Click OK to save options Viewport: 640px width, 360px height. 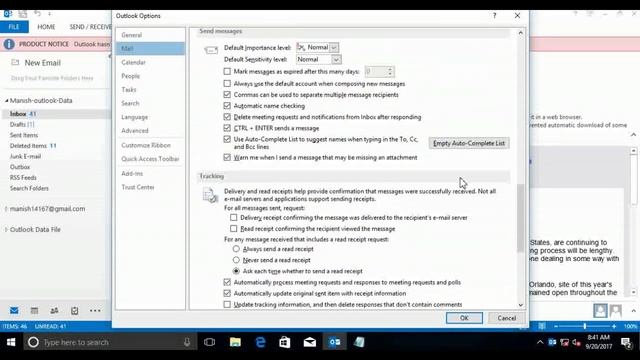coord(464,318)
